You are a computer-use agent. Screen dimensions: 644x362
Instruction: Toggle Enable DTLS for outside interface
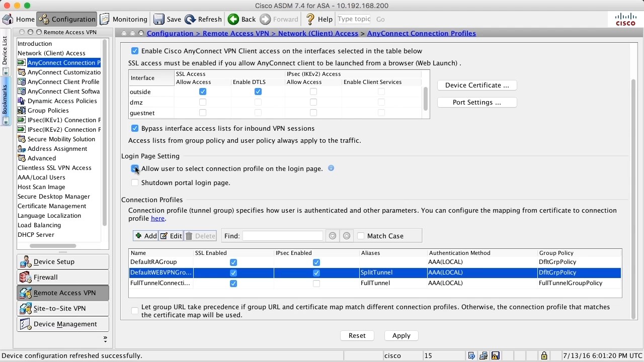pyautogui.click(x=258, y=92)
